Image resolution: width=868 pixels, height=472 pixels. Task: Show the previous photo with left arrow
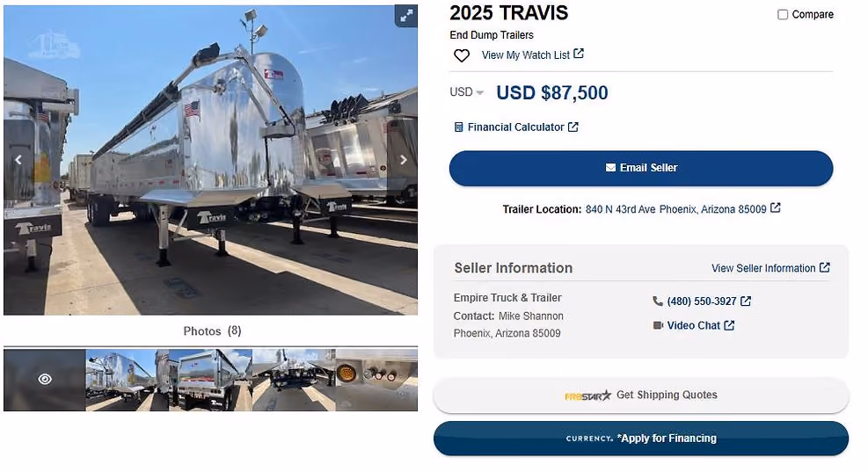pos(18,160)
